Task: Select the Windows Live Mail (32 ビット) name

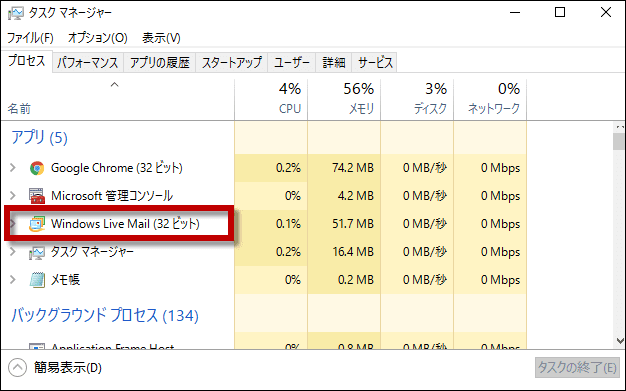Action: 125,224
